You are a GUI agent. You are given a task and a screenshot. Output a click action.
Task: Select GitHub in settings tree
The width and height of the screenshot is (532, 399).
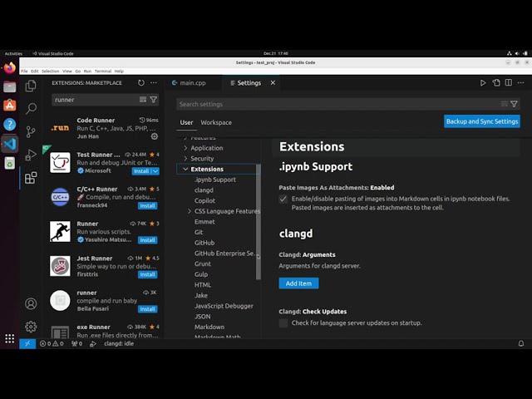[204, 243]
